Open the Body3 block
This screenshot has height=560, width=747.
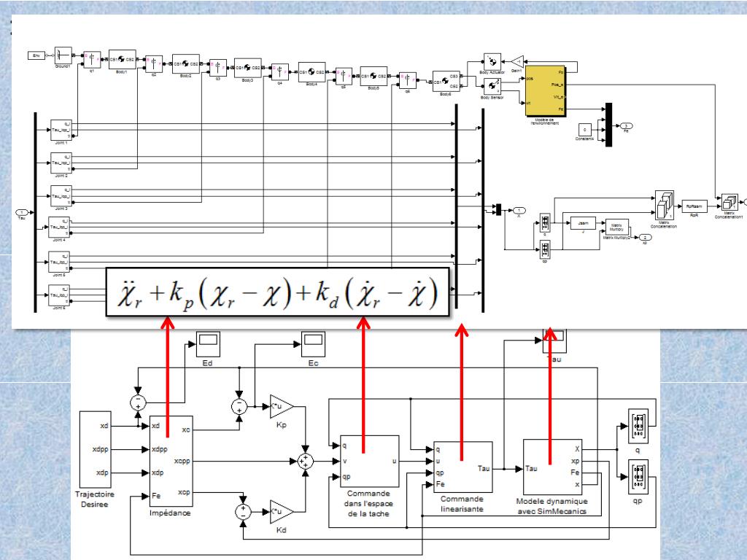click(248, 68)
